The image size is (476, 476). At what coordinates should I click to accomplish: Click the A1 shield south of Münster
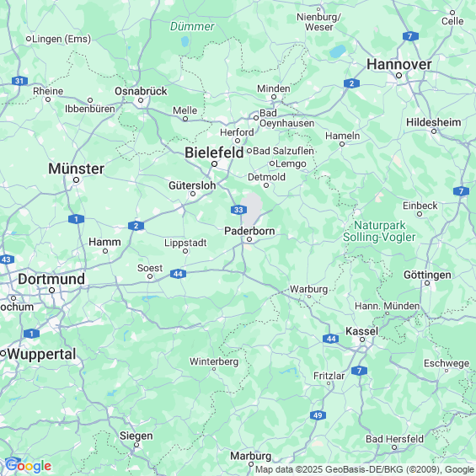tap(76, 219)
